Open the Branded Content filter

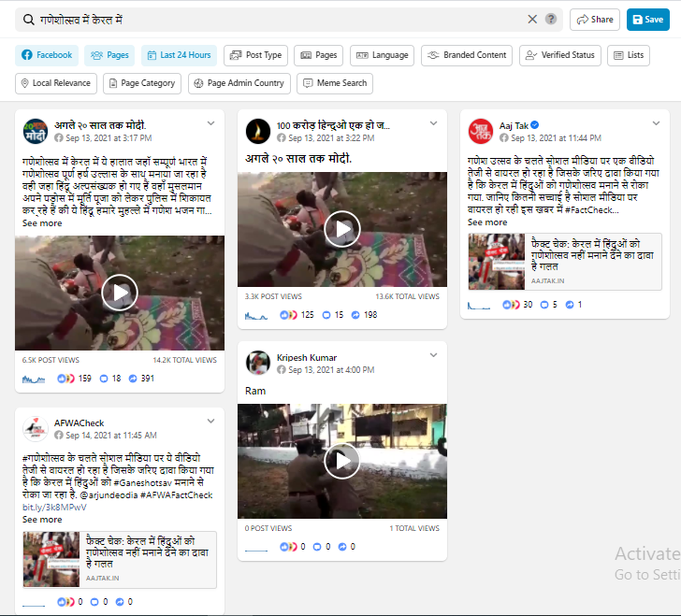[467, 55]
